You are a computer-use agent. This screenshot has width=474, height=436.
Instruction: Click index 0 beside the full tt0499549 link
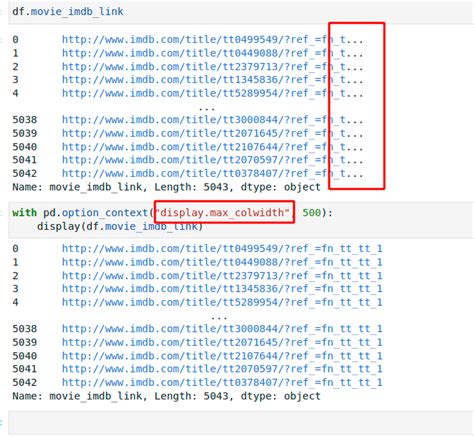(15, 249)
